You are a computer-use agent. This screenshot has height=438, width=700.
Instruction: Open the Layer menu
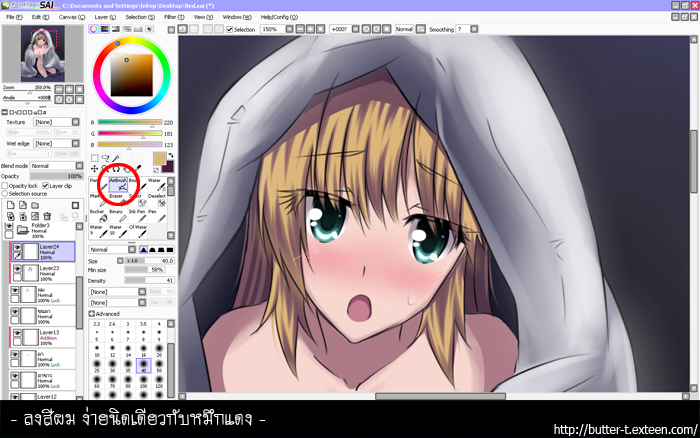[x=105, y=17]
